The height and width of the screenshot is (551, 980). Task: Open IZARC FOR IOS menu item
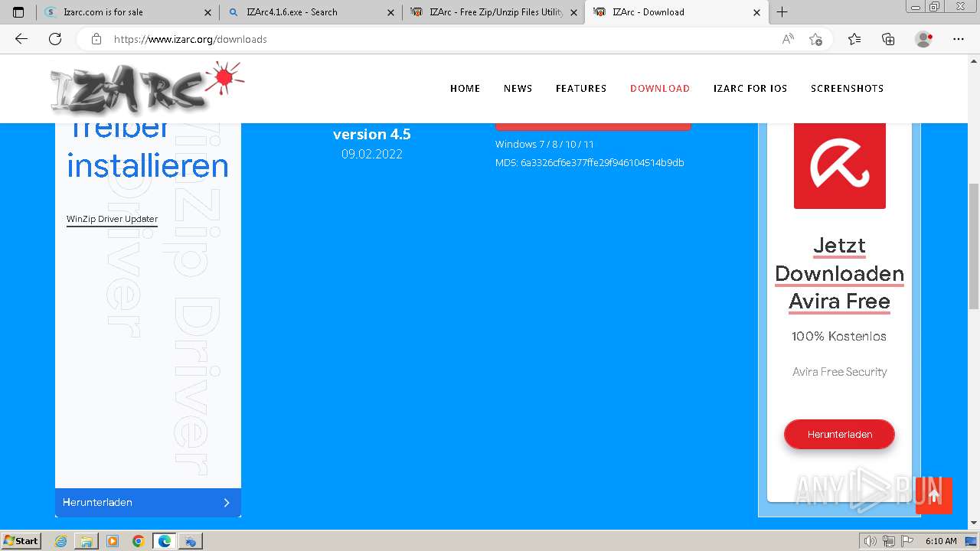[750, 88]
